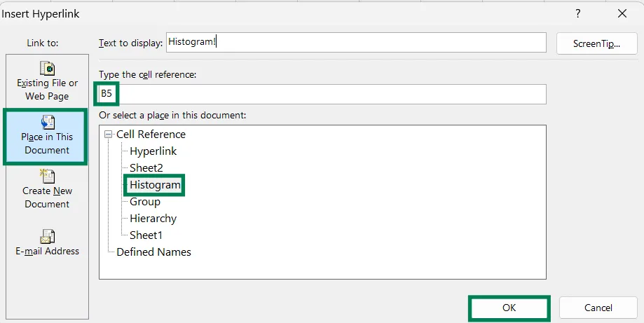The width and height of the screenshot is (644, 323).
Task: Select the Create New Document icon
Action: 47,176
